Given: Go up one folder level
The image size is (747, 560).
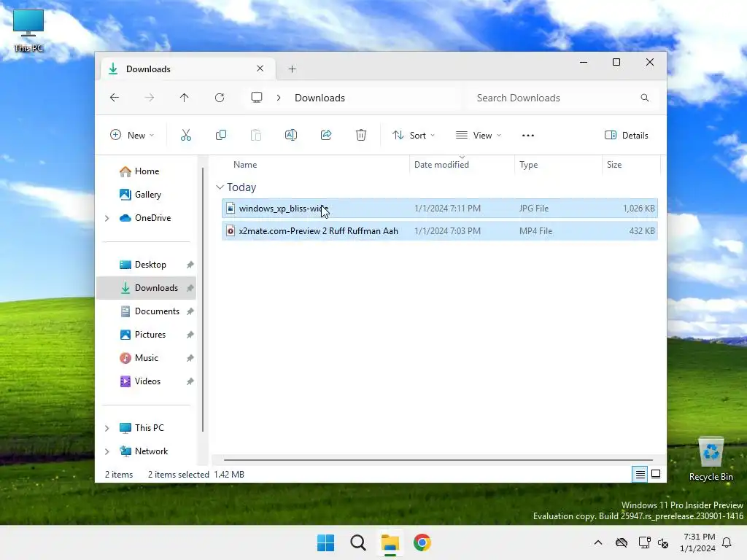Looking at the screenshot, I should tap(185, 98).
